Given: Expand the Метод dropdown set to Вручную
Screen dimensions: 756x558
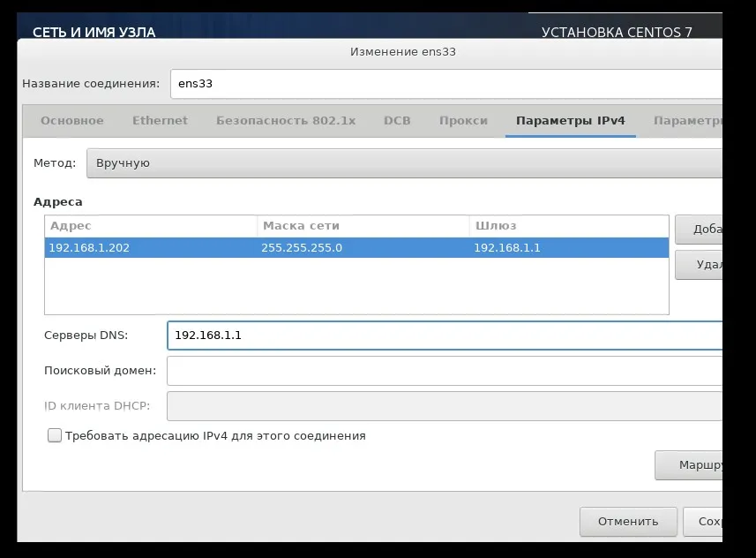Looking at the screenshot, I should click(404, 163).
